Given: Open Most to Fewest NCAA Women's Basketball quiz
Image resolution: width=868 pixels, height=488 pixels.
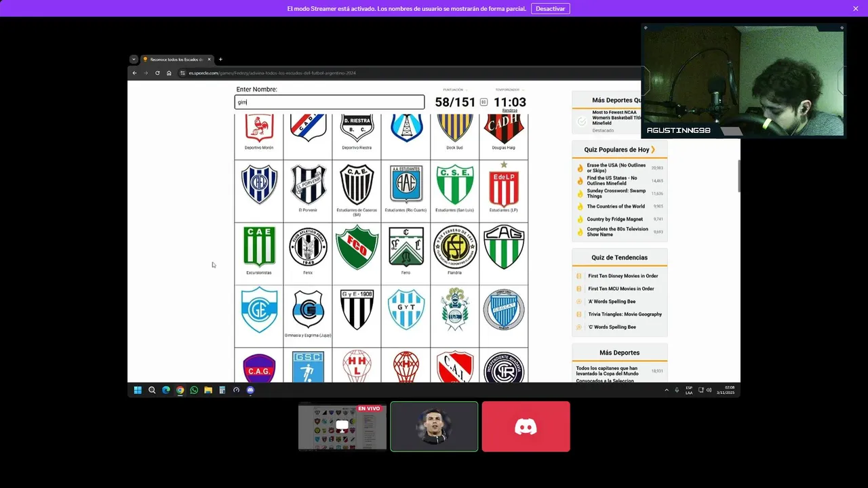Looking at the screenshot, I should [x=616, y=118].
